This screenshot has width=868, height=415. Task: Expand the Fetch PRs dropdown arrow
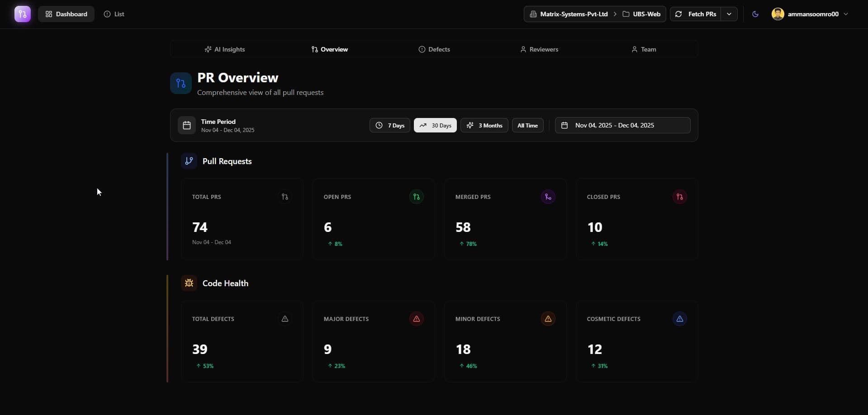(729, 14)
